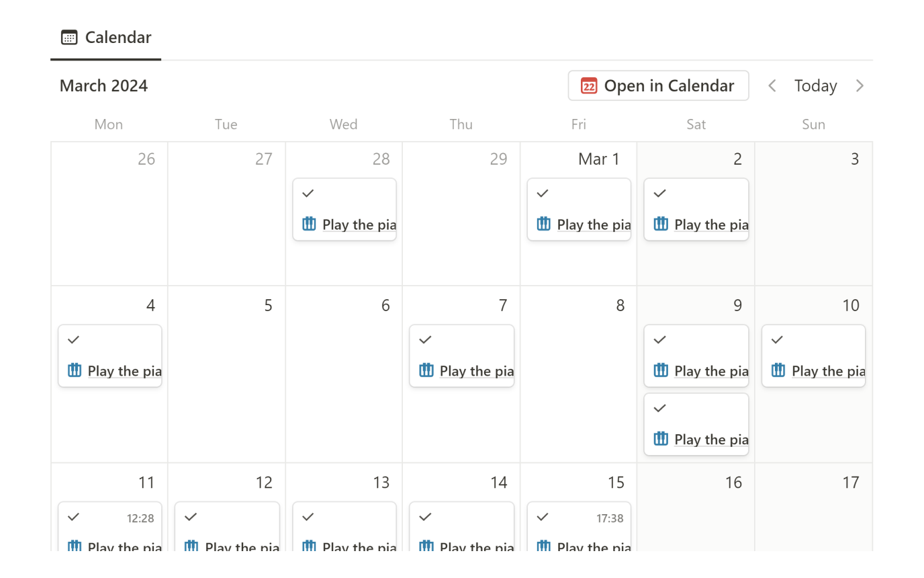Click the piano icon on the March 4 event

(73, 370)
